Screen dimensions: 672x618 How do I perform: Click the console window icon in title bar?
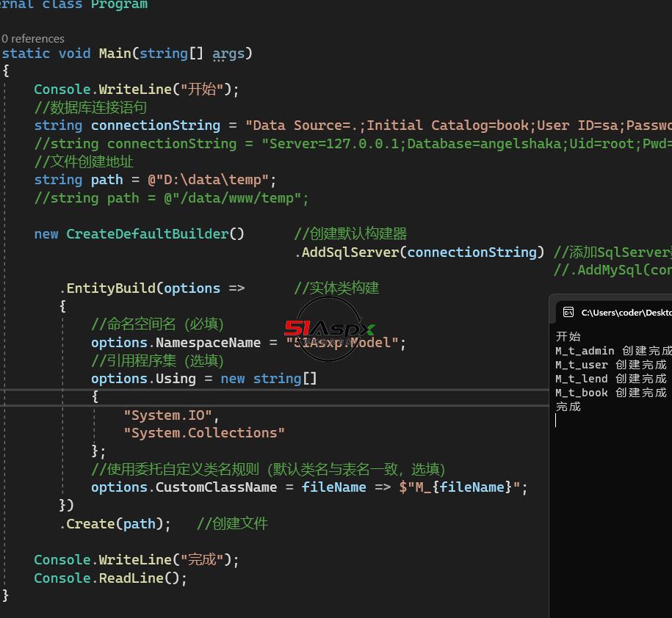coord(568,312)
